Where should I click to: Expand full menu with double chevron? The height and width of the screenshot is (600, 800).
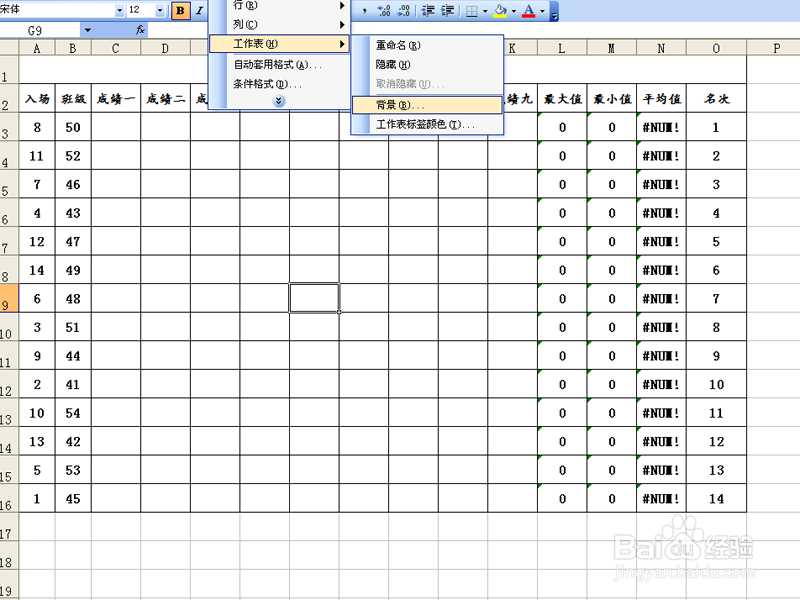[x=279, y=101]
